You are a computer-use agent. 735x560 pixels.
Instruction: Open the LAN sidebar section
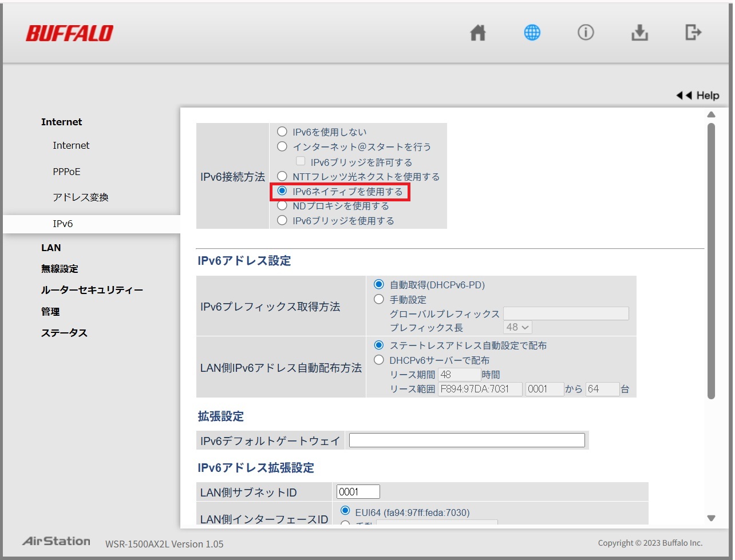coord(51,248)
